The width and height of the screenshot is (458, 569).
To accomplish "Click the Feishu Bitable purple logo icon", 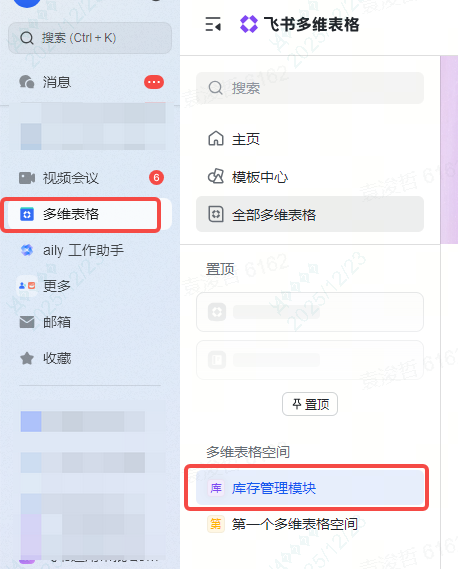I will point(249,24).
